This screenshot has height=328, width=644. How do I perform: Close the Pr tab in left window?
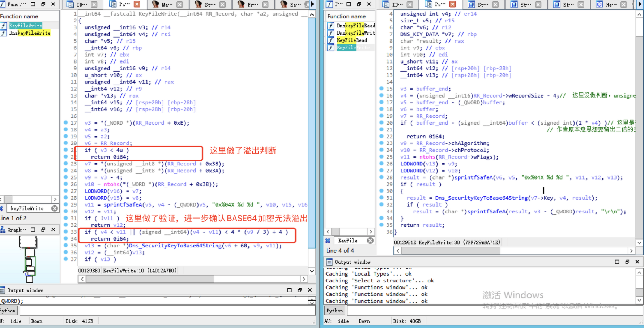[x=265, y=4]
